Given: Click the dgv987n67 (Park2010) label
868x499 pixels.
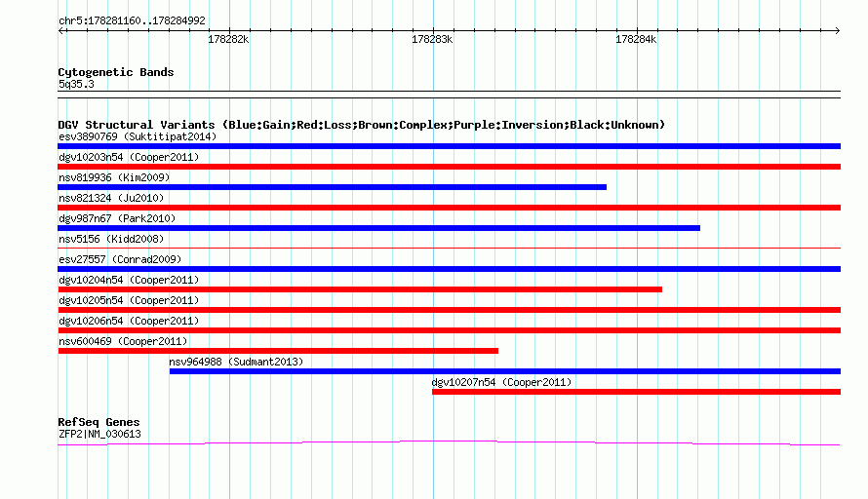Looking at the screenshot, I should (117, 218).
